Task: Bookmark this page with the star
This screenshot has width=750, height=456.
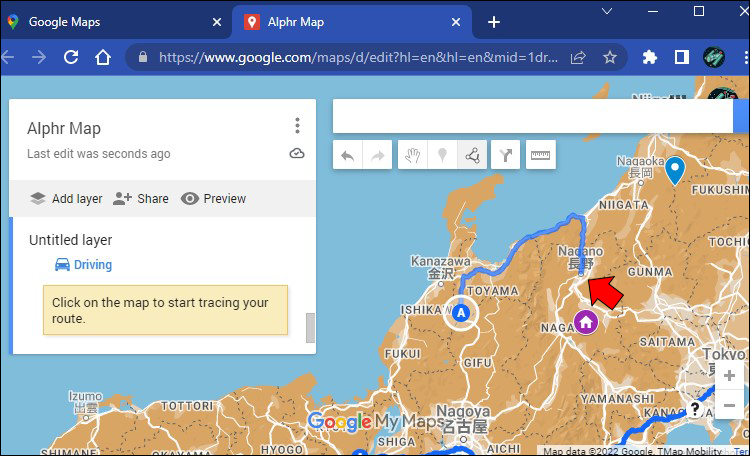Action: coord(609,57)
